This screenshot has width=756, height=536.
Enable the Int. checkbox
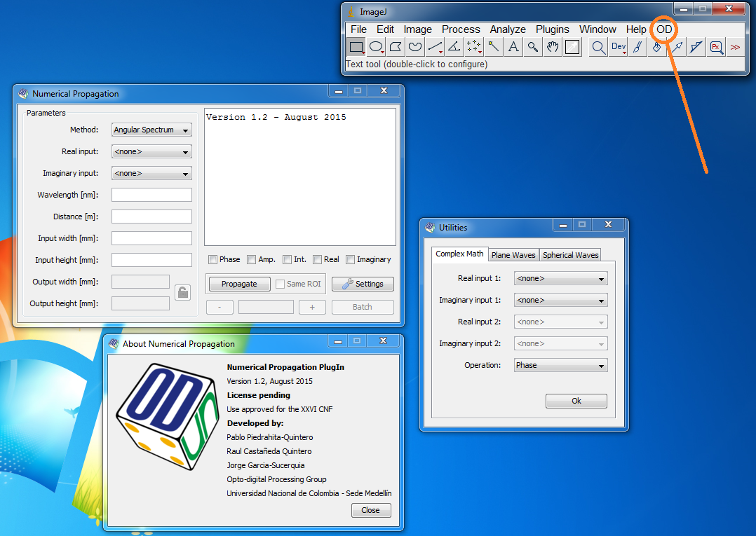point(287,259)
